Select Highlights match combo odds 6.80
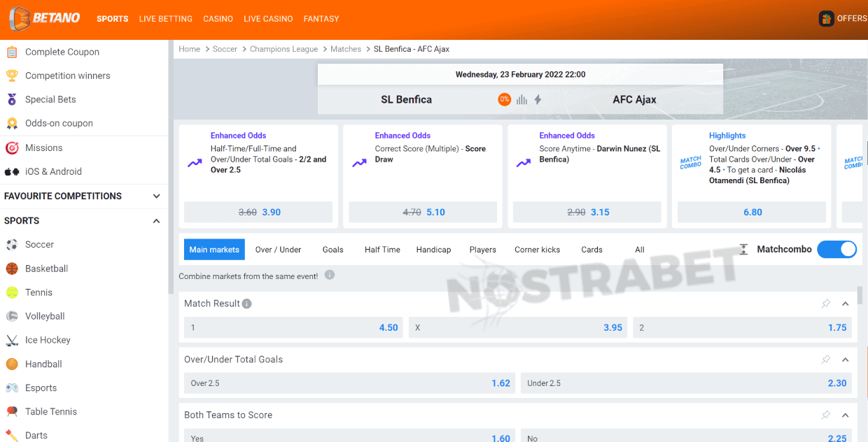This screenshot has width=868, height=442. [752, 212]
